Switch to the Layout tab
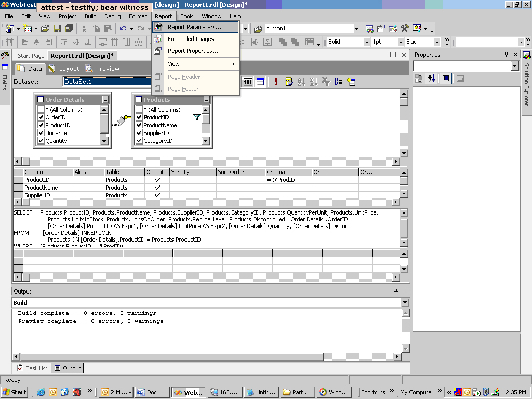532x399 pixels. click(64, 69)
